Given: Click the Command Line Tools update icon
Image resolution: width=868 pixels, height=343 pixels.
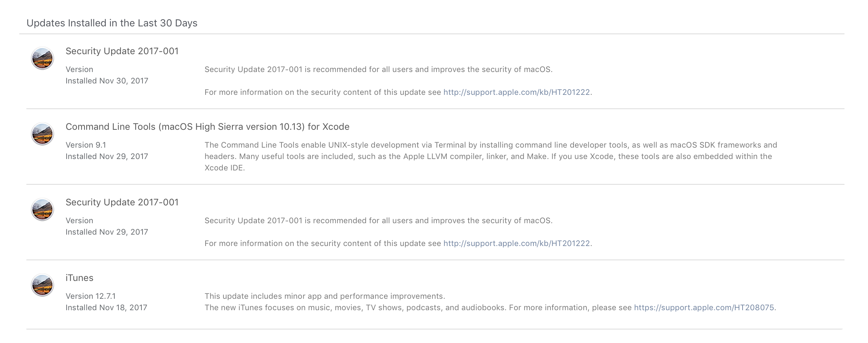Looking at the screenshot, I should point(42,134).
